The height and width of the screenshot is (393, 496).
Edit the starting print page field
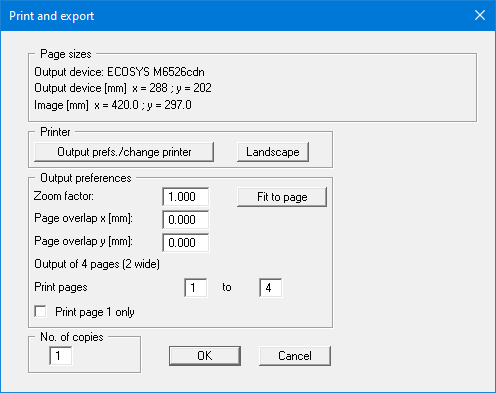[x=195, y=288]
